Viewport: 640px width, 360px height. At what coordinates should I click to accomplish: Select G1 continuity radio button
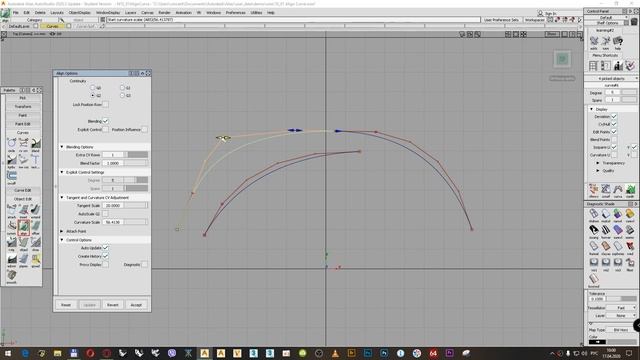coord(122,88)
